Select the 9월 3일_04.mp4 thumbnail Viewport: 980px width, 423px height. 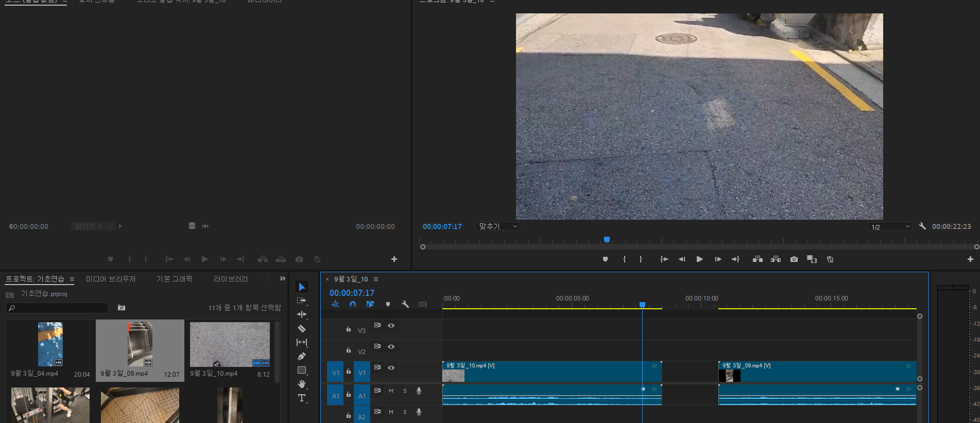tap(50, 344)
